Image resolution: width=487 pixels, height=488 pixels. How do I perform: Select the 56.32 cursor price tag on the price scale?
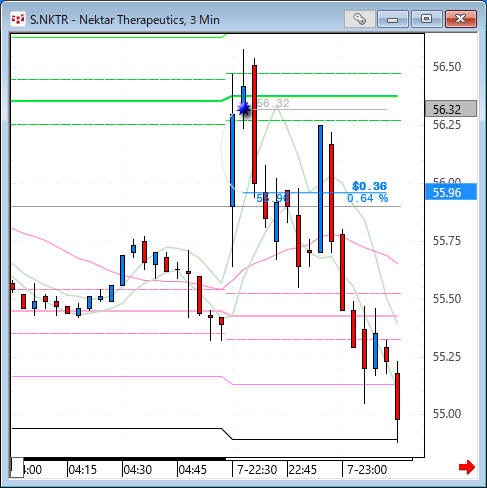click(x=451, y=109)
